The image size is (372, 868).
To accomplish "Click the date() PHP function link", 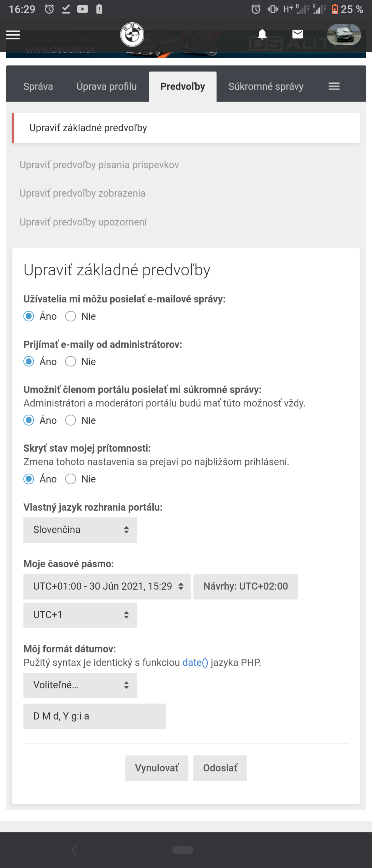I will [195, 663].
